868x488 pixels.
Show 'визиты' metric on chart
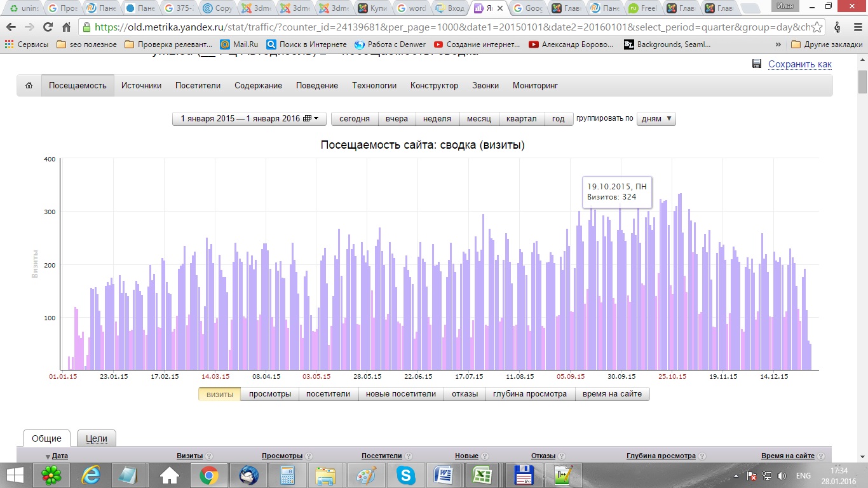(220, 394)
